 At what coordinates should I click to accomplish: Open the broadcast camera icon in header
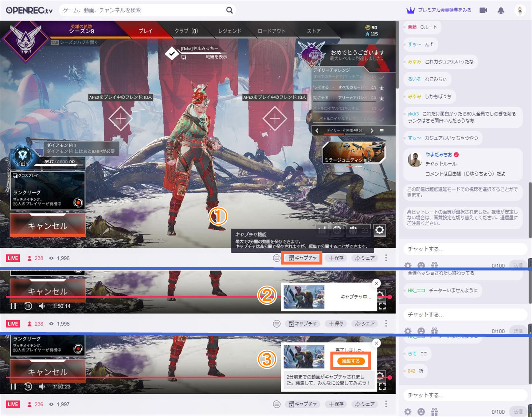pos(483,10)
